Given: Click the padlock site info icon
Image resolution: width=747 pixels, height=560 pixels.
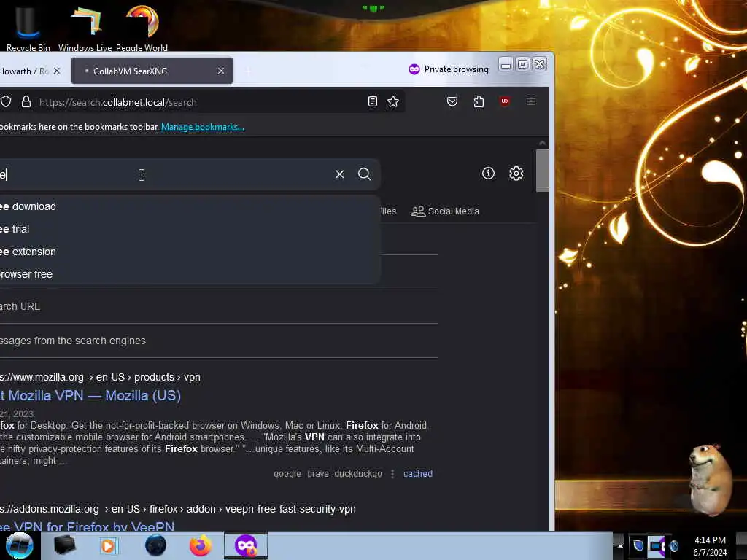Looking at the screenshot, I should tap(26, 101).
